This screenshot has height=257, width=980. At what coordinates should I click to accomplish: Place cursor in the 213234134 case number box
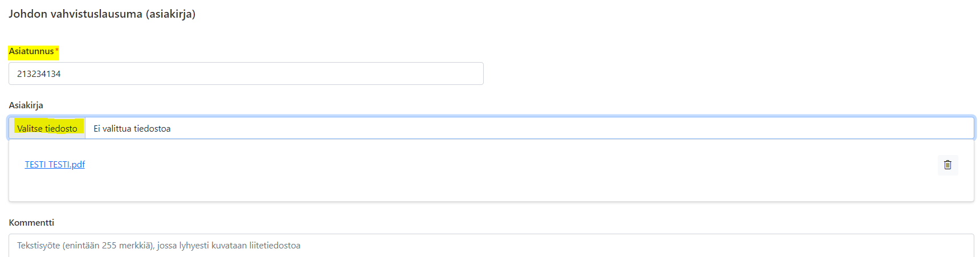(246, 74)
